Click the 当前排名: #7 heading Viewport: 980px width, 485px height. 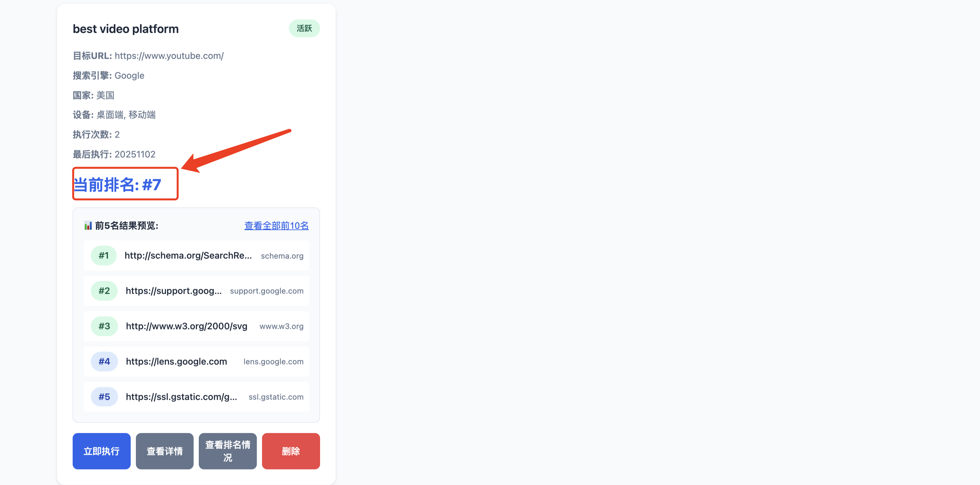(x=117, y=185)
